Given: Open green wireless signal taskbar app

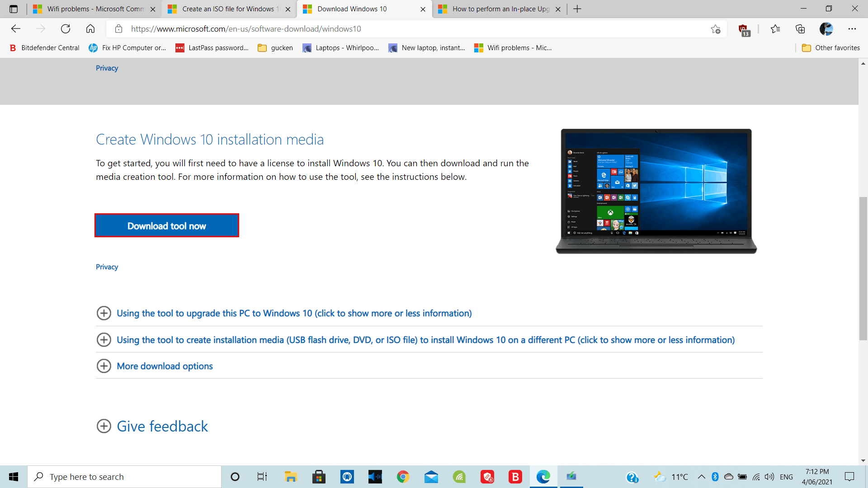Looking at the screenshot, I should click(459, 477).
